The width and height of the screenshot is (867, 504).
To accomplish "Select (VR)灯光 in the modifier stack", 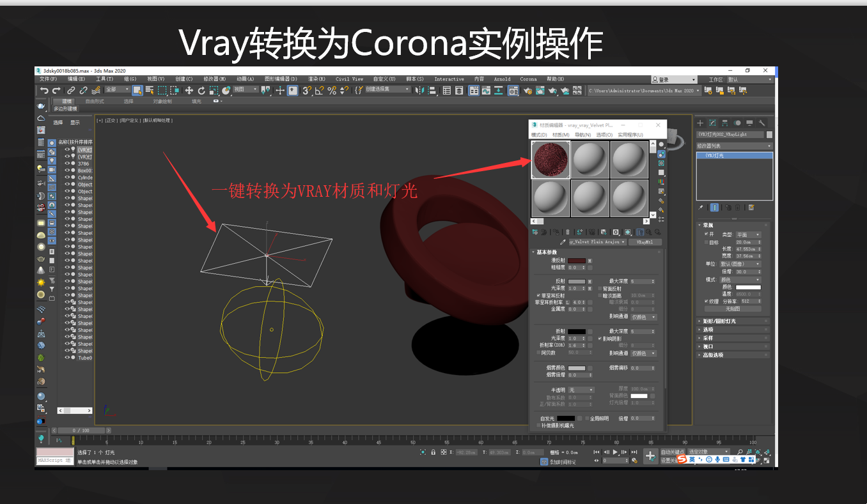I will click(735, 155).
